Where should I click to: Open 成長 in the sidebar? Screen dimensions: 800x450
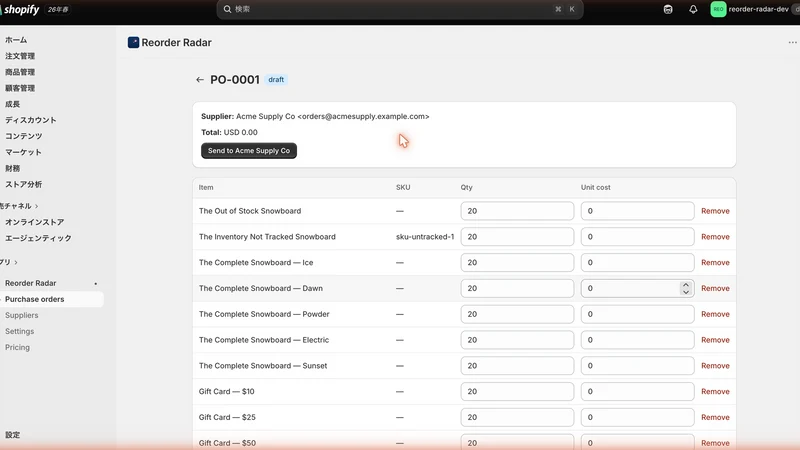point(13,104)
